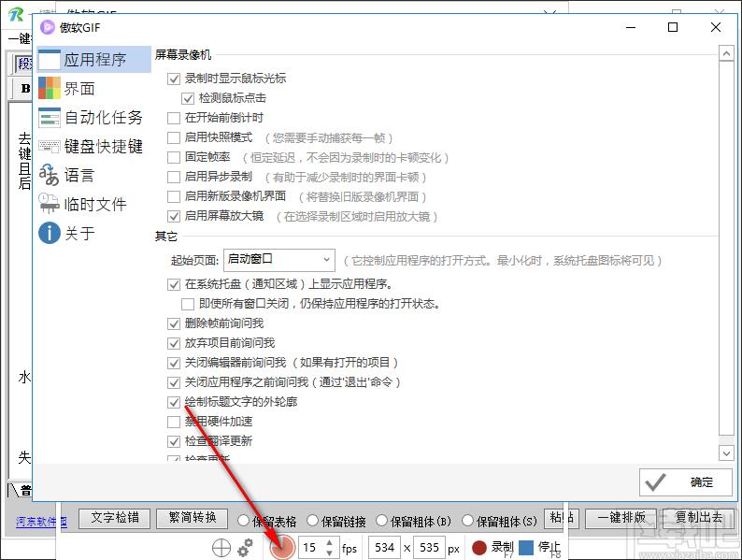Click the 确定 confirm button

point(686,482)
